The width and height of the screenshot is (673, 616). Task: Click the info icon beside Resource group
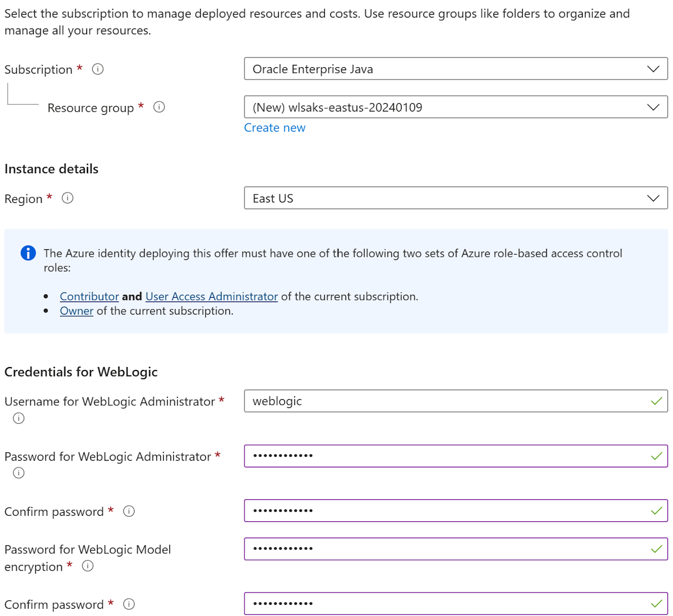click(159, 107)
